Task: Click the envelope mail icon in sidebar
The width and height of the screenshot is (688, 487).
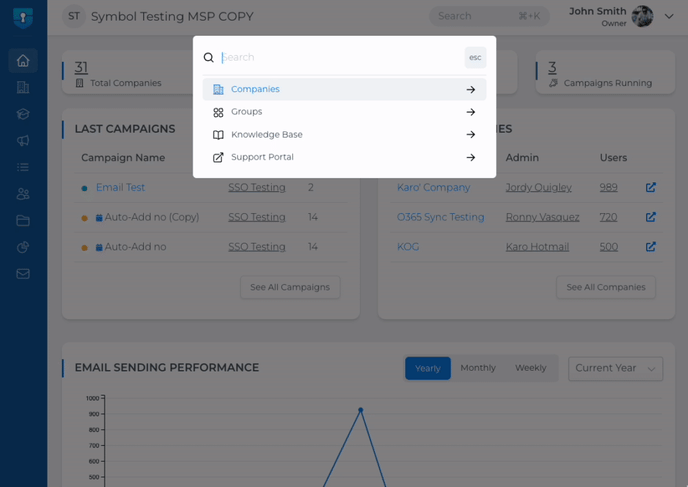Action: pos(23,273)
